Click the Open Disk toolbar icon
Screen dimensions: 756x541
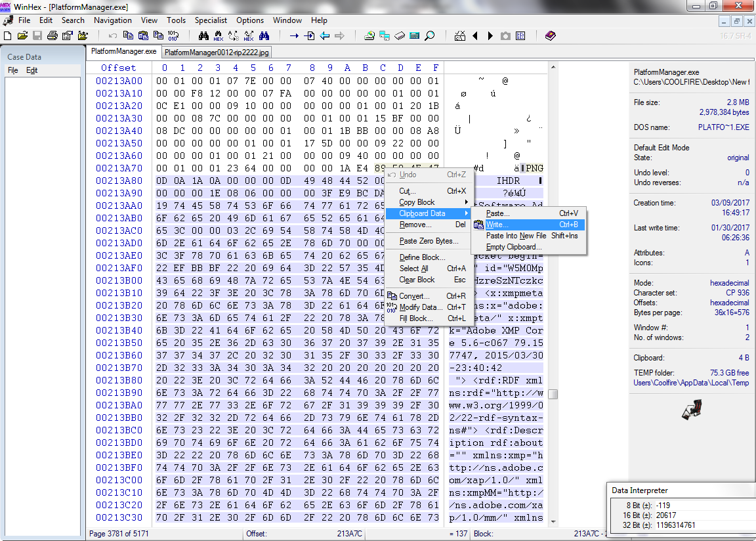pyautogui.click(x=369, y=35)
